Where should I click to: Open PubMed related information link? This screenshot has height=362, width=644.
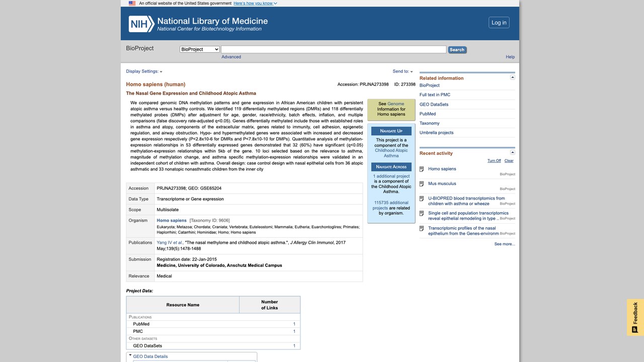coord(428,114)
